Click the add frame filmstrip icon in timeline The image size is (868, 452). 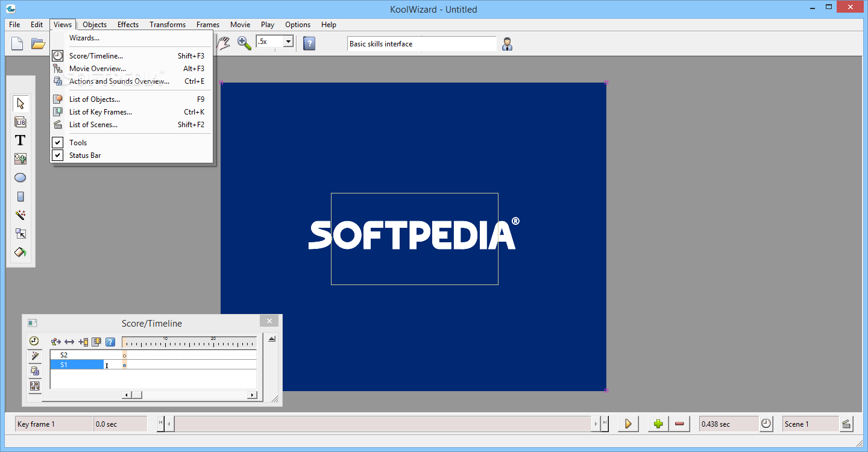point(83,342)
